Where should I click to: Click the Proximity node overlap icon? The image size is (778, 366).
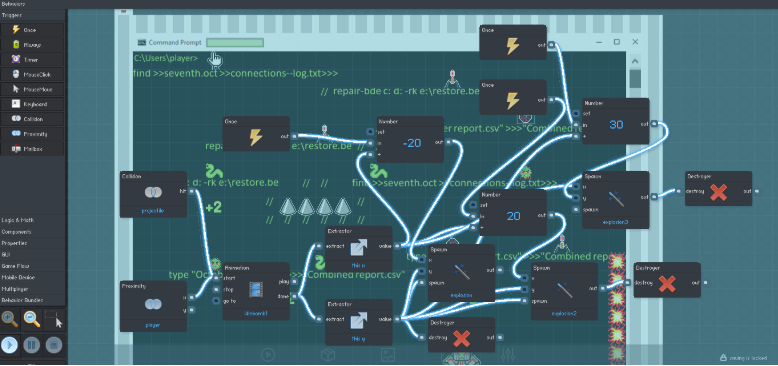[153, 304]
